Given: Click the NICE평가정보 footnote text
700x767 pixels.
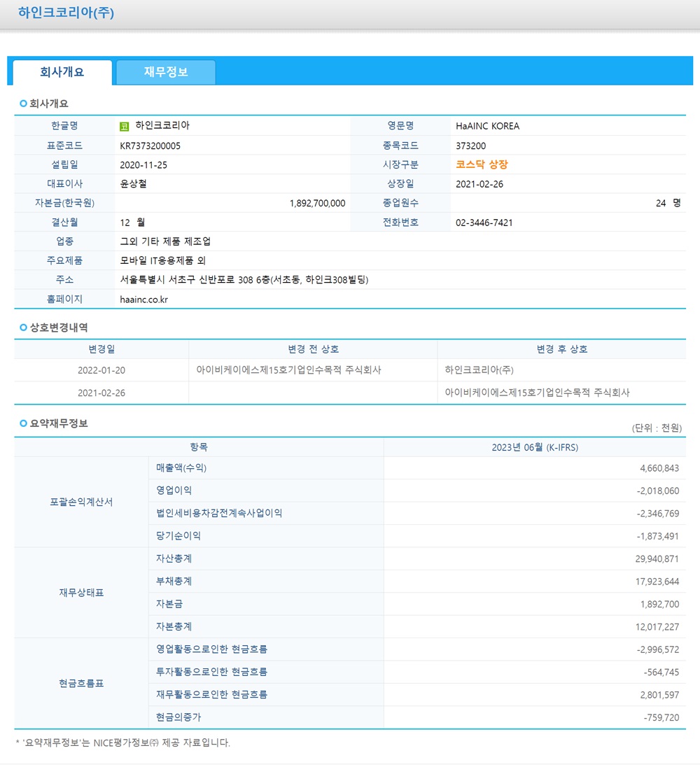Looking at the screenshot, I should (x=122, y=743).
